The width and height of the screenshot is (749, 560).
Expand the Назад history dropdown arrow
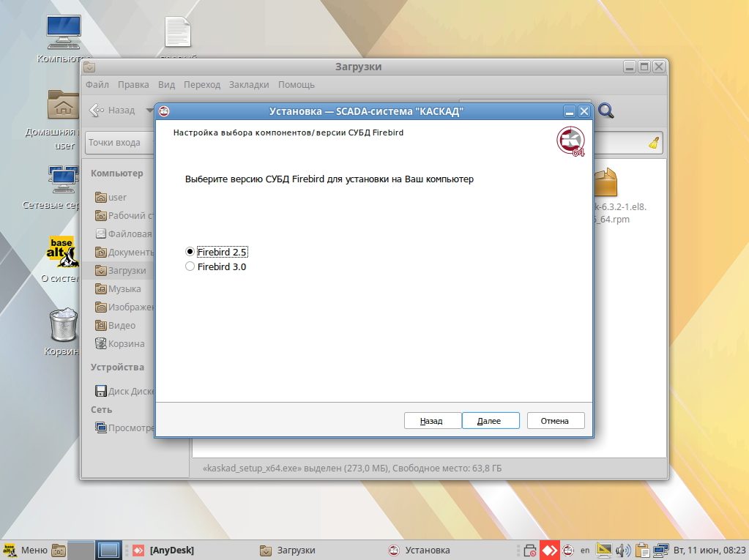(149, 111)
